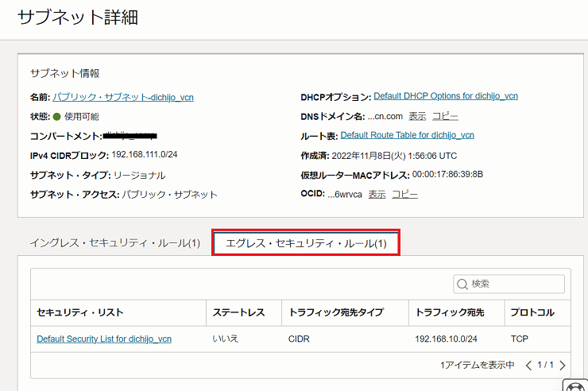The width and height of the screenshot is (588, 391).
Task: Select the リージョナル subnet type value
Action: pos(140,176)
